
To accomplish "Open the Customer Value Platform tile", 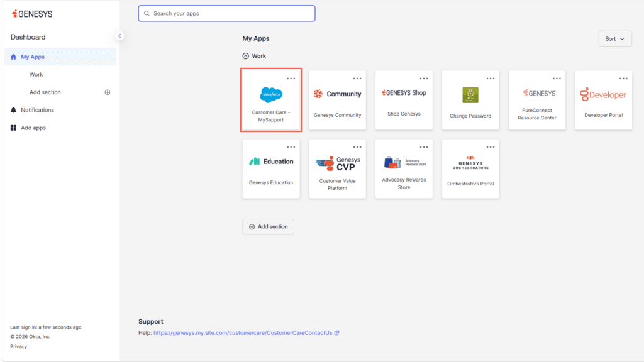I will click(x=337, y=168).
